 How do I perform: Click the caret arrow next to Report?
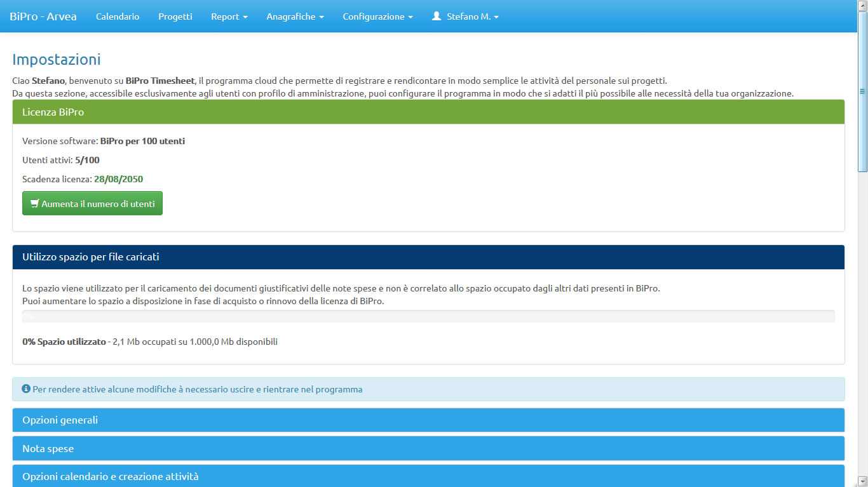[x=245, y=17]
